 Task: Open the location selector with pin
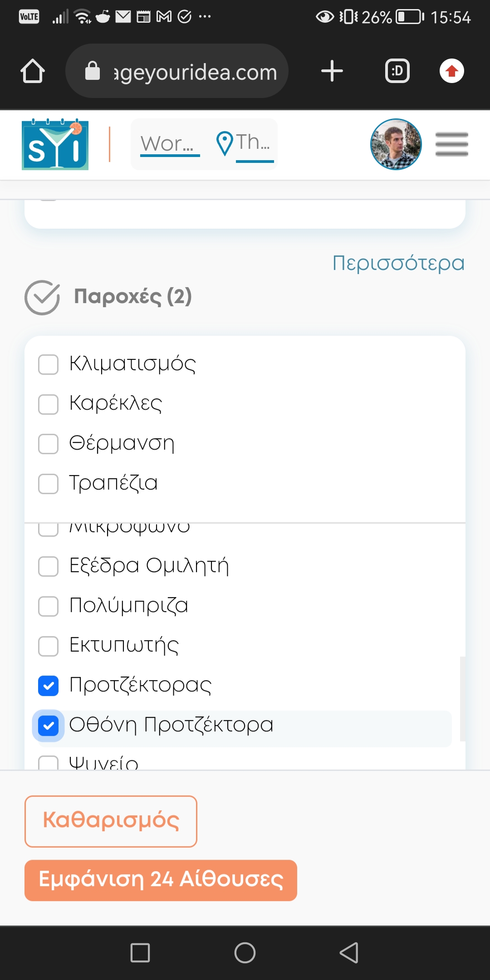click(244, 143)
